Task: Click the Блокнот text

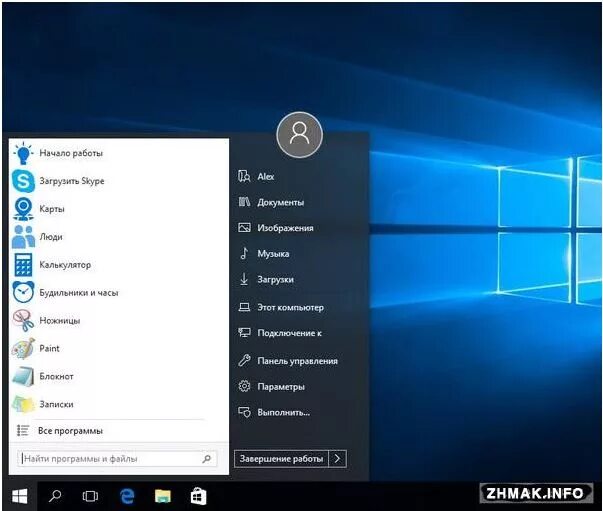Action: pos(57,376)
